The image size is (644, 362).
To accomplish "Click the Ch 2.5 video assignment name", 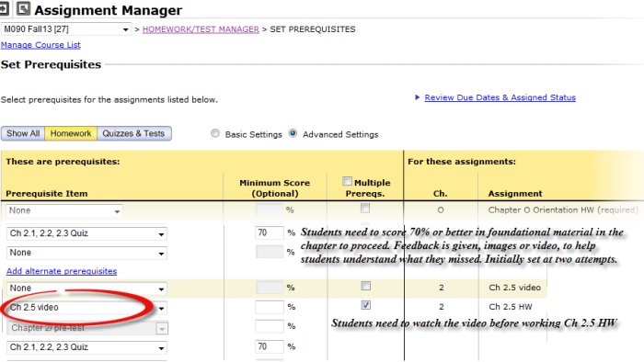I will 514,288.
